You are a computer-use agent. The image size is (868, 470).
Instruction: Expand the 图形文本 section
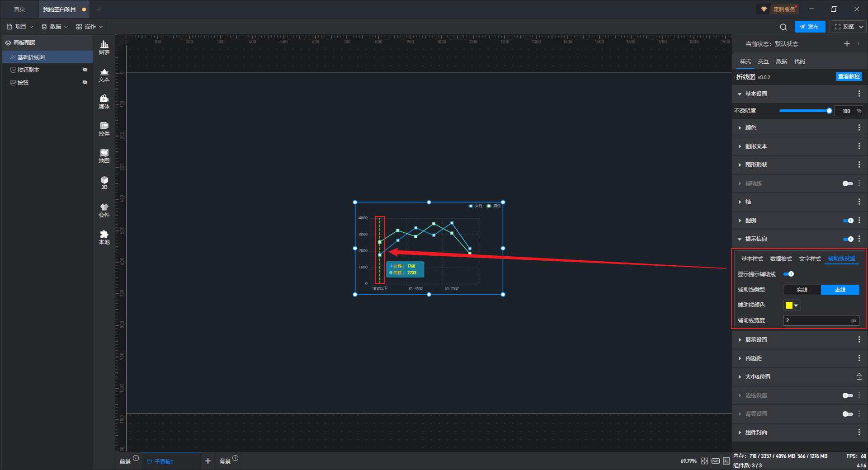(740, 146)
